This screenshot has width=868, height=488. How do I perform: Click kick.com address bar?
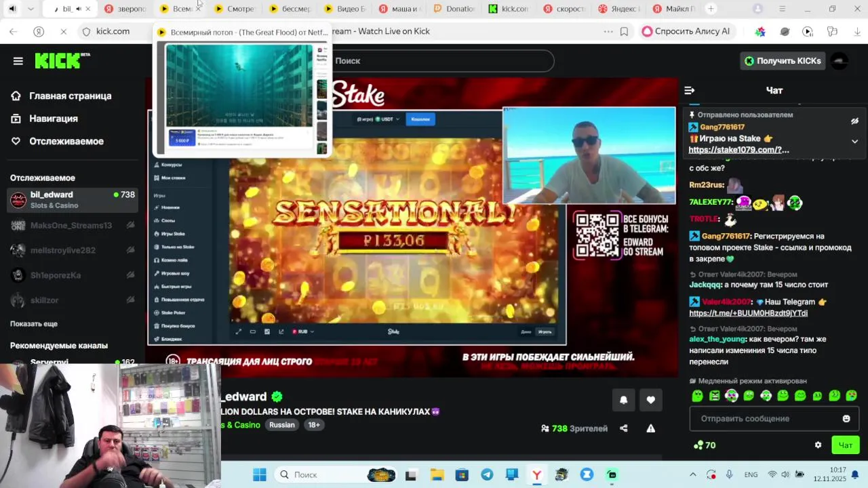coord(113,31)
